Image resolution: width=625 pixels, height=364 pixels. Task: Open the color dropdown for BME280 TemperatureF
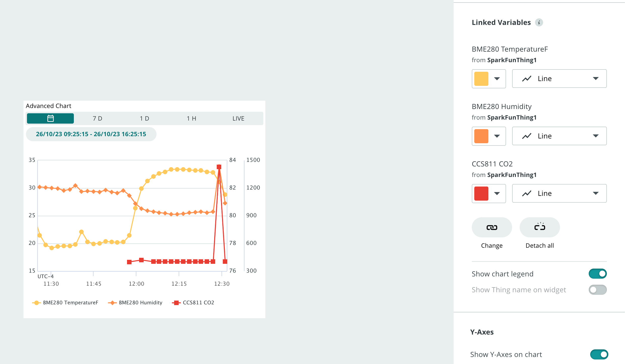497,79
